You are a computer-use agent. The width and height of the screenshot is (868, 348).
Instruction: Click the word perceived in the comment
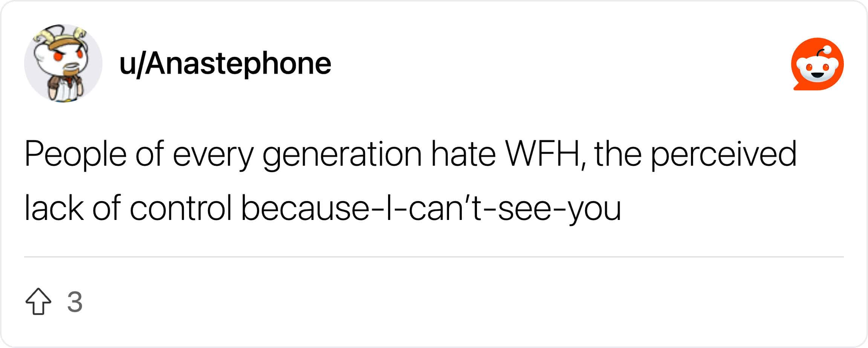tap(724, 154)
